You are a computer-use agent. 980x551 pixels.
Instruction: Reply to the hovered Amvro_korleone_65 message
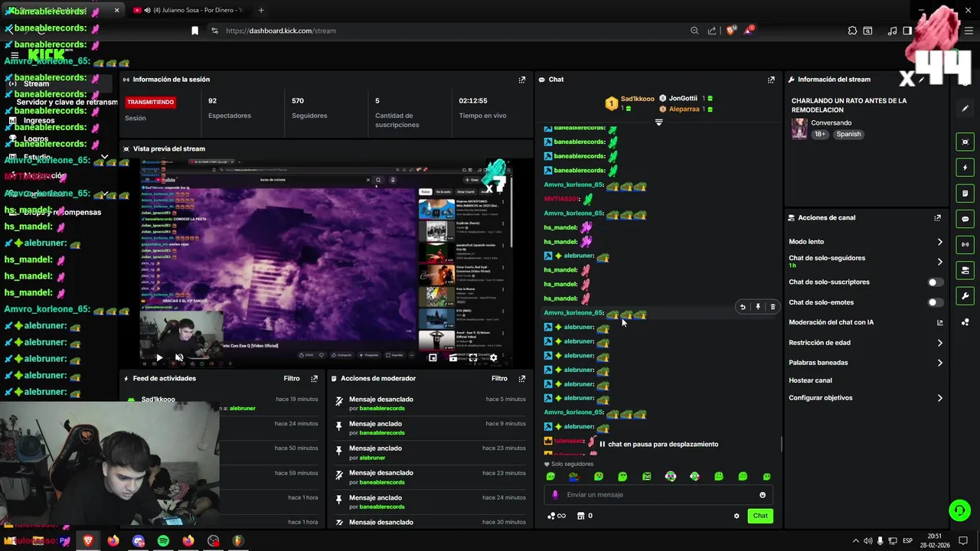(x=743, y=307)
